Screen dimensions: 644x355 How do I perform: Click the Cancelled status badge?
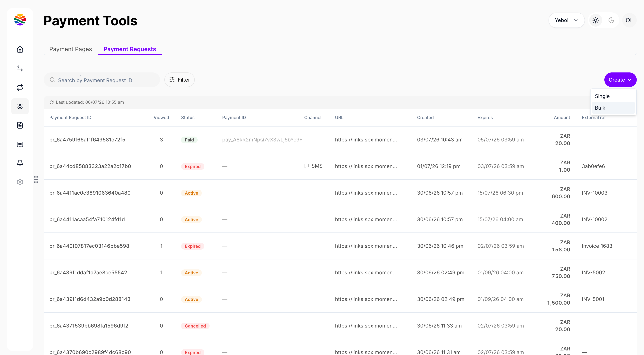(195, 326)
